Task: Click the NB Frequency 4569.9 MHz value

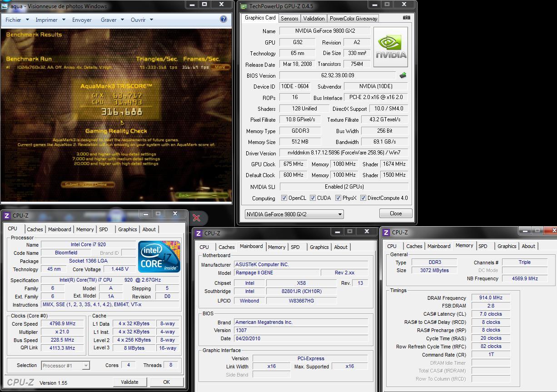Action: pos(525,278)
